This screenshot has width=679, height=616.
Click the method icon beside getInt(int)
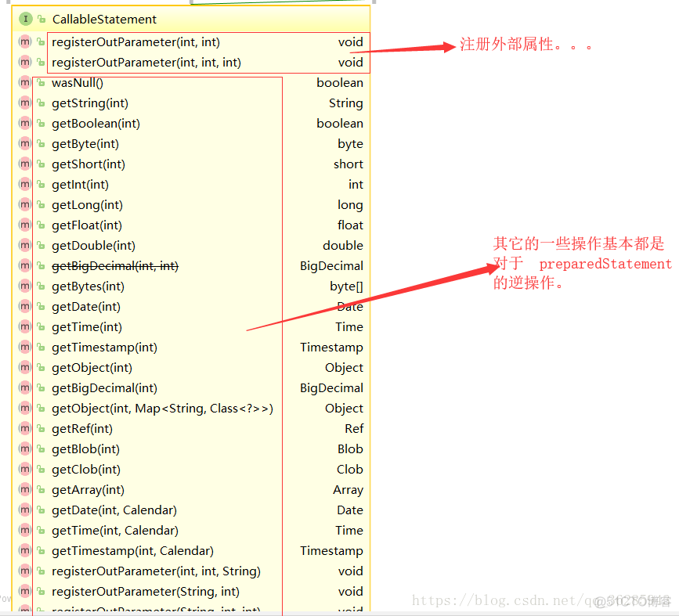pyautogui.click(x=25, y=185)
